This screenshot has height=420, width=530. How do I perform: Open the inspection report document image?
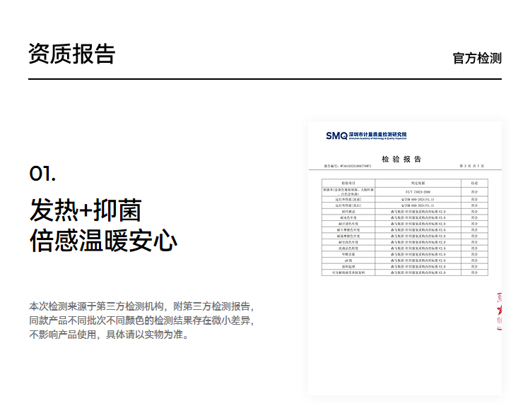405,258
